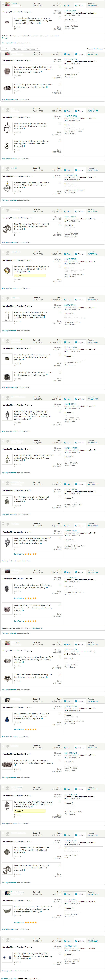Click the Ruby and Pave Diamond Ring image
The image size is (105, 980).
(7, 271)
